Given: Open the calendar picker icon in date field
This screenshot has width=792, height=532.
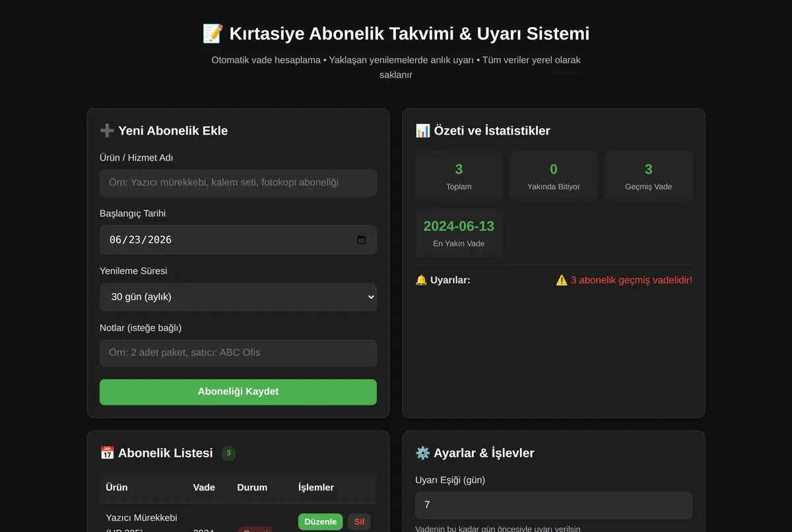Looking at the screenshot, I should pyautogui.click(x=361, y=240).
